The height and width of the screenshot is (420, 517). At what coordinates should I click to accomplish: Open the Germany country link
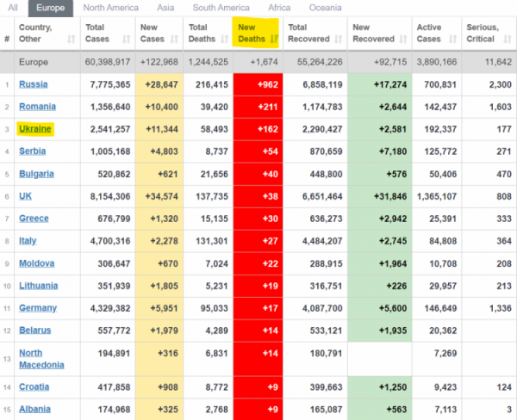coord(38,308)
